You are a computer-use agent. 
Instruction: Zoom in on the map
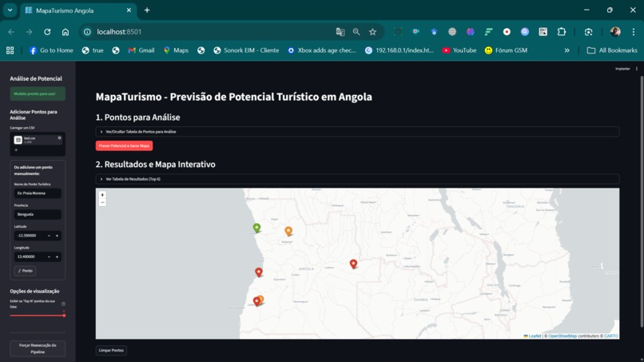point(103,195)
